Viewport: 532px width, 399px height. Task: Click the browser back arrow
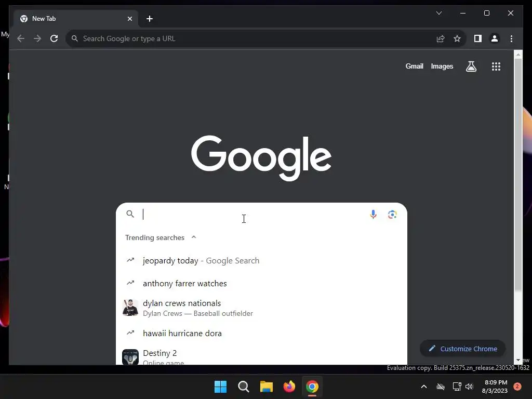(x=21, y=38)
